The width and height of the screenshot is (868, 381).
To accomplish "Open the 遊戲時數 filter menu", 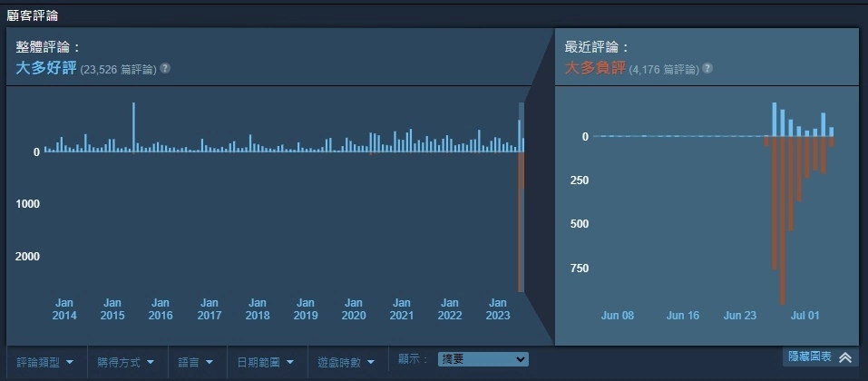I will point(347,362).
